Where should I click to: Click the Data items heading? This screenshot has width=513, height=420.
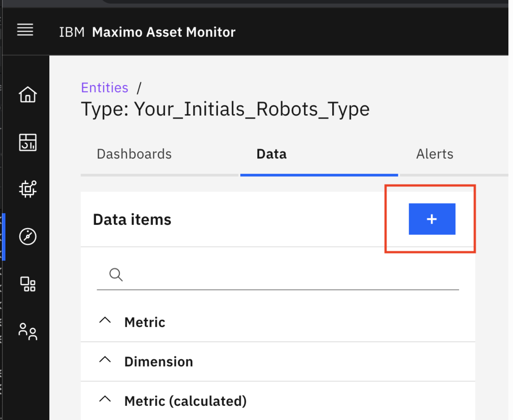pyautogui.click(x=132, y=220)
